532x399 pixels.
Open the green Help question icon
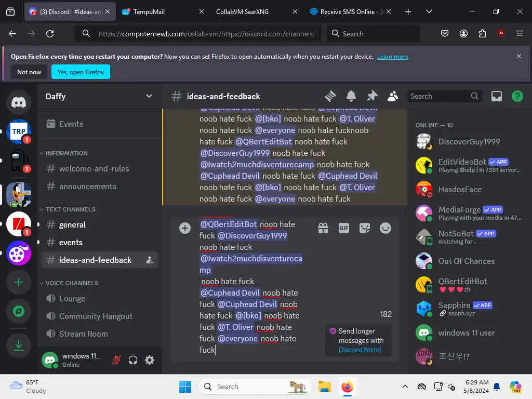pos(517,96)
